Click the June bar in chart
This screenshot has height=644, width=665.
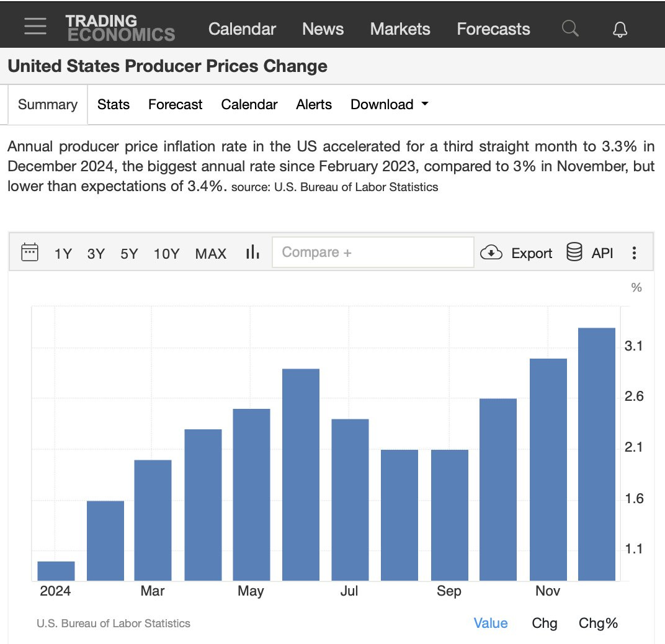[301, 474]
